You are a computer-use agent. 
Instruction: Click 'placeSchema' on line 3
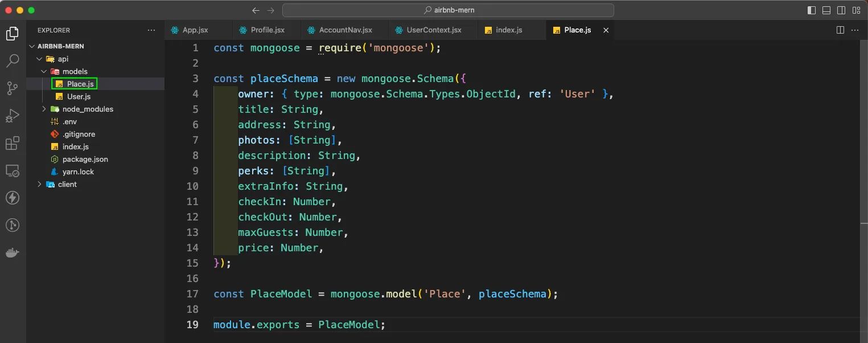pos(284,79)
